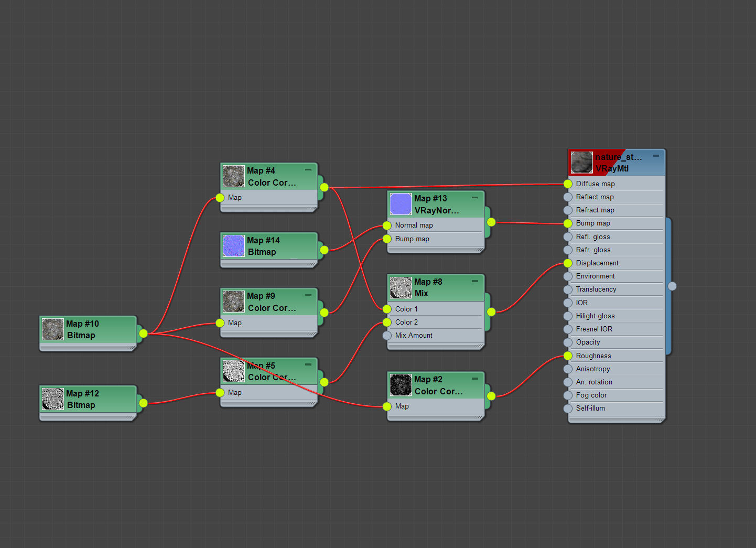The width and height of the screenshot is (756, 548).
Task: Click the VRayMtl material preview thumbnail
Action: pyautogui.click(x=581, y=162)
